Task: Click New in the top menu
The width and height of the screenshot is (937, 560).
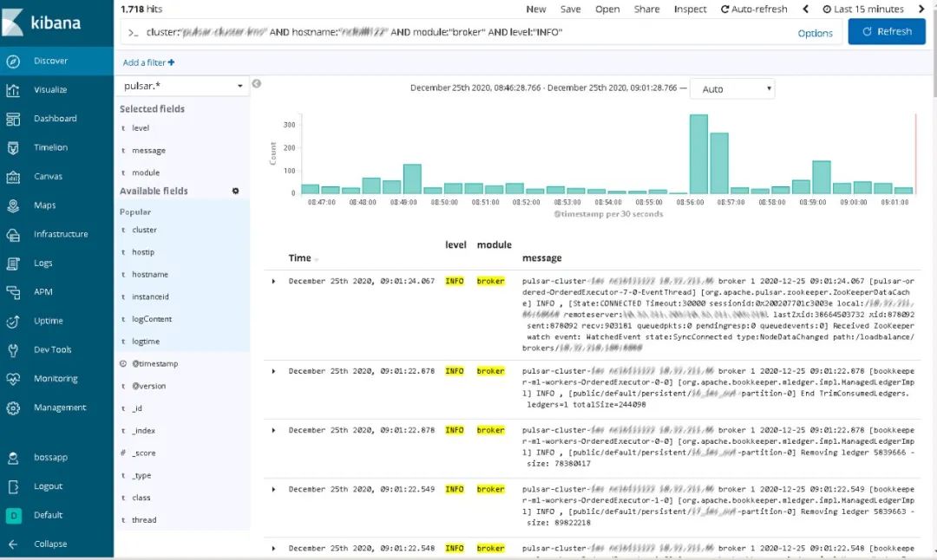Action: tap(536, 9)
